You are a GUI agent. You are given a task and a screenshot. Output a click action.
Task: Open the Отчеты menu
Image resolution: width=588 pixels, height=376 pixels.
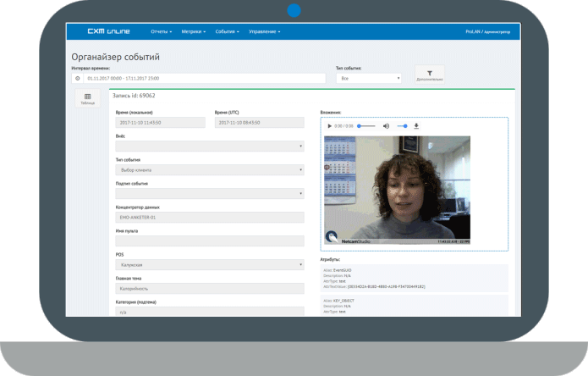coord(161,31)
